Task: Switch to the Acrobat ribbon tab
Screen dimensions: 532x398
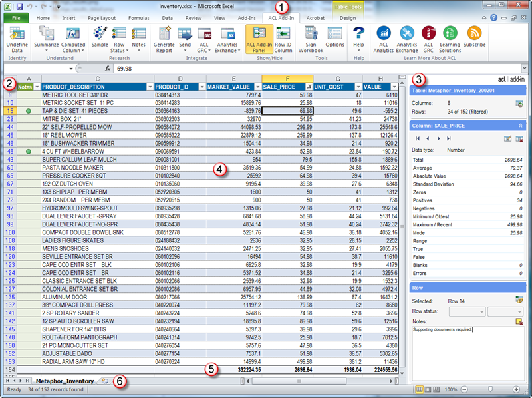Action: 315,18
